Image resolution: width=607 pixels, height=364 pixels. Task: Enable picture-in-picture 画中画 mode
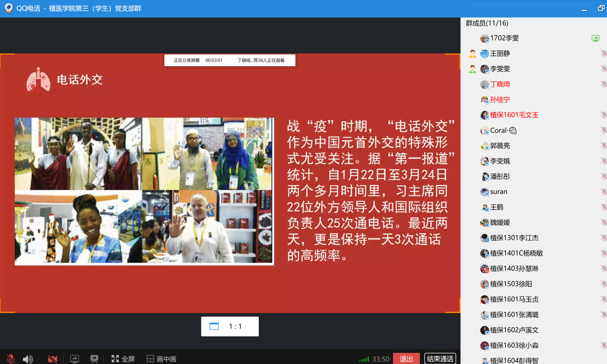pyautogui.click(x=162, y=359)
